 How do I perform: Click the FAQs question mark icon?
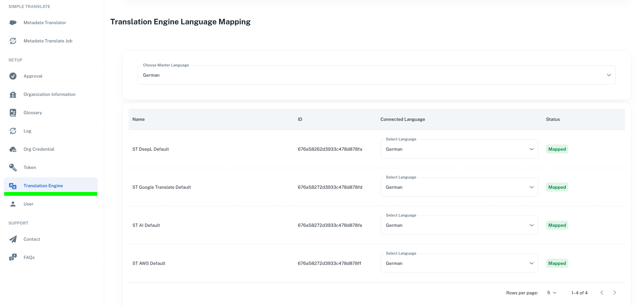(13, 257)
